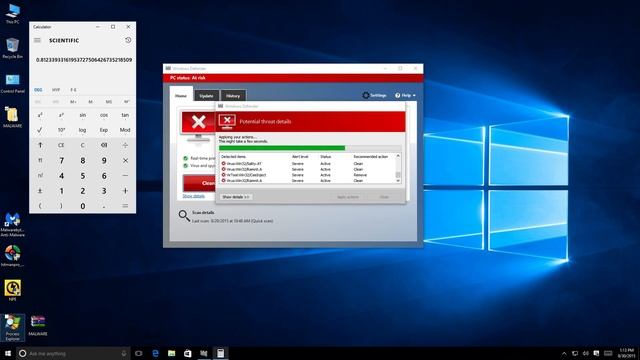Click the Calculator taskbar icon
Viewport: 640px width, 360px height.
(x=220, y=353)
